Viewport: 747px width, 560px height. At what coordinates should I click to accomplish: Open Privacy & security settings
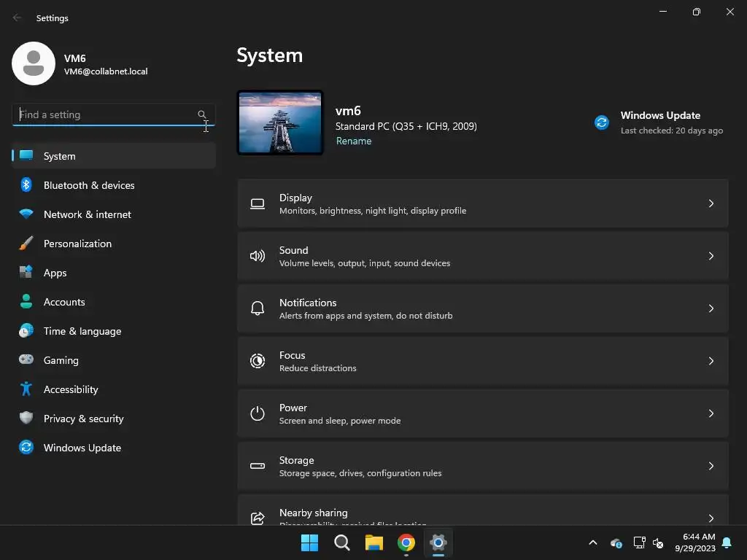tap(113, 419)
